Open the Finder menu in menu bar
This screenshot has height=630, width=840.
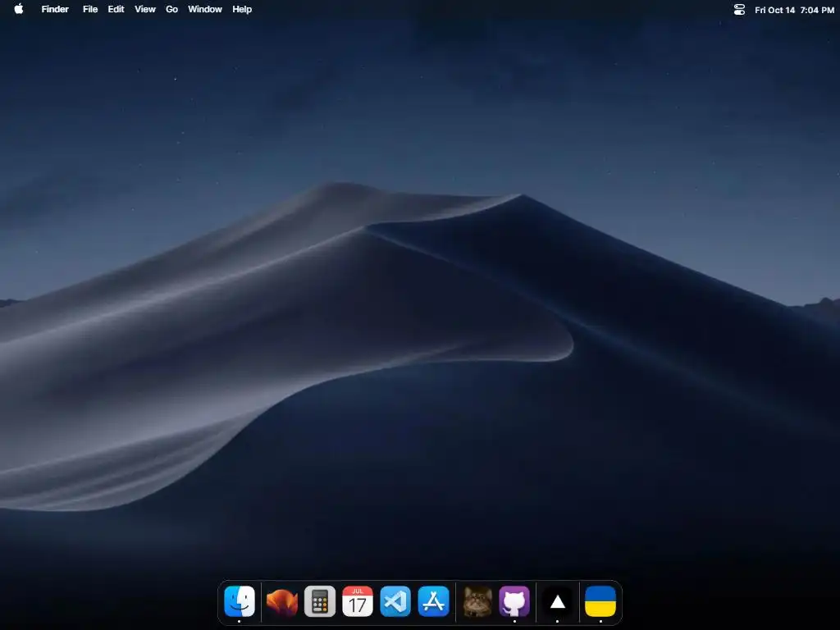click(x=55, y=9)
